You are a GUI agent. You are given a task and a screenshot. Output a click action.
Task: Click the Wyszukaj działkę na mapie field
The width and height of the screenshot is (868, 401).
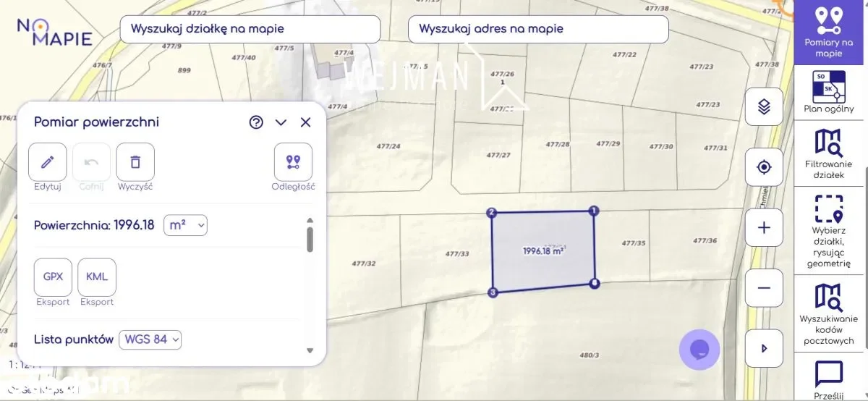click(250, 30)
